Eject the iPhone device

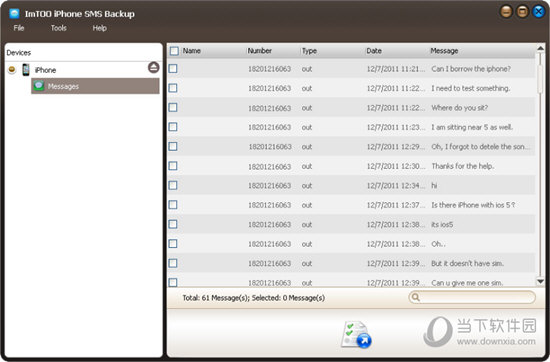(154, 67)
